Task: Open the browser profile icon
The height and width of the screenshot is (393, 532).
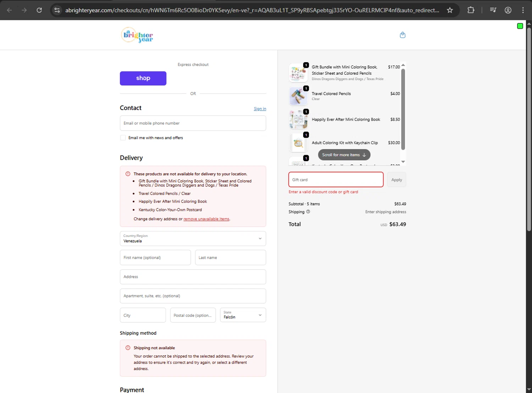Action: pos(508,10)
